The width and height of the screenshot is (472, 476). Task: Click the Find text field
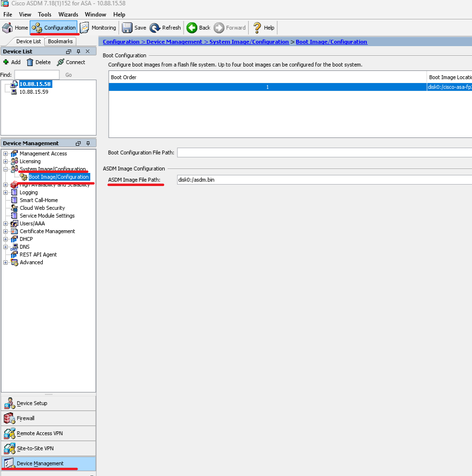(x=37, y=75)
